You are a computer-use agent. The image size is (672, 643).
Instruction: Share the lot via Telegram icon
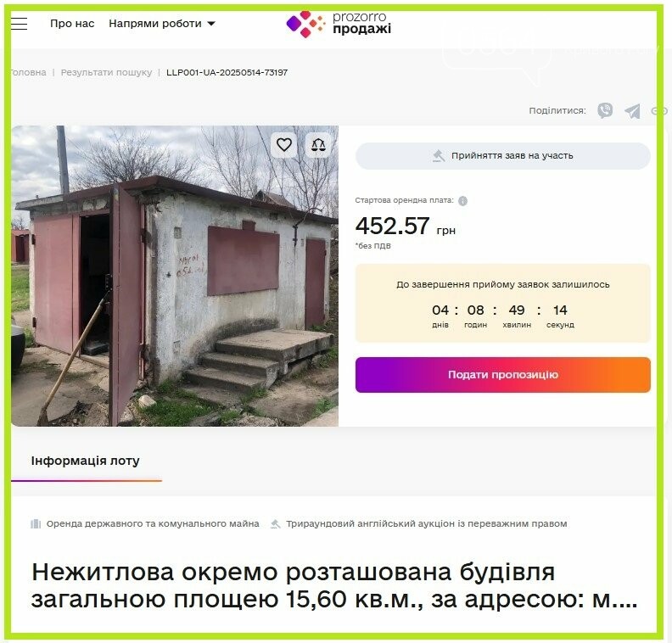(632, 111)
